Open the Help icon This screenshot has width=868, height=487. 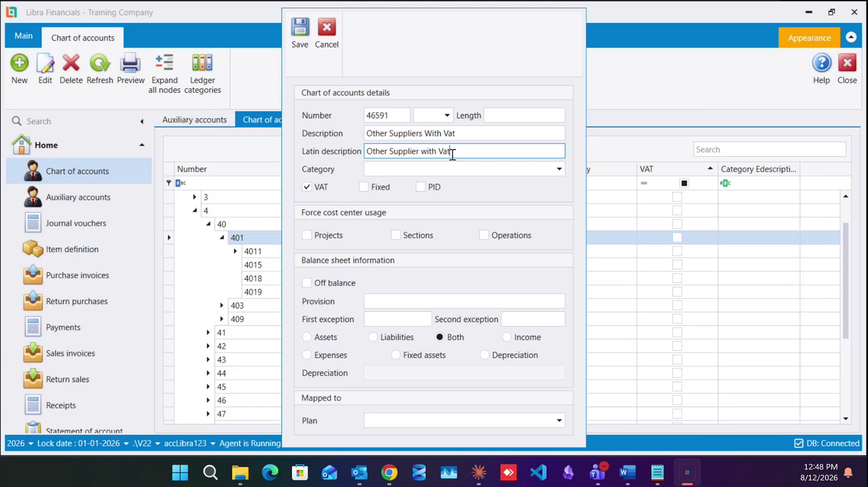coord(821,63)
